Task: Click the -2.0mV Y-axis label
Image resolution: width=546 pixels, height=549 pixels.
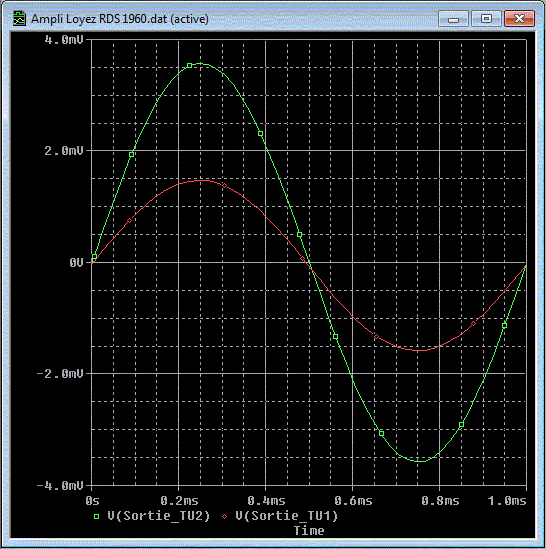Action: 60,374
